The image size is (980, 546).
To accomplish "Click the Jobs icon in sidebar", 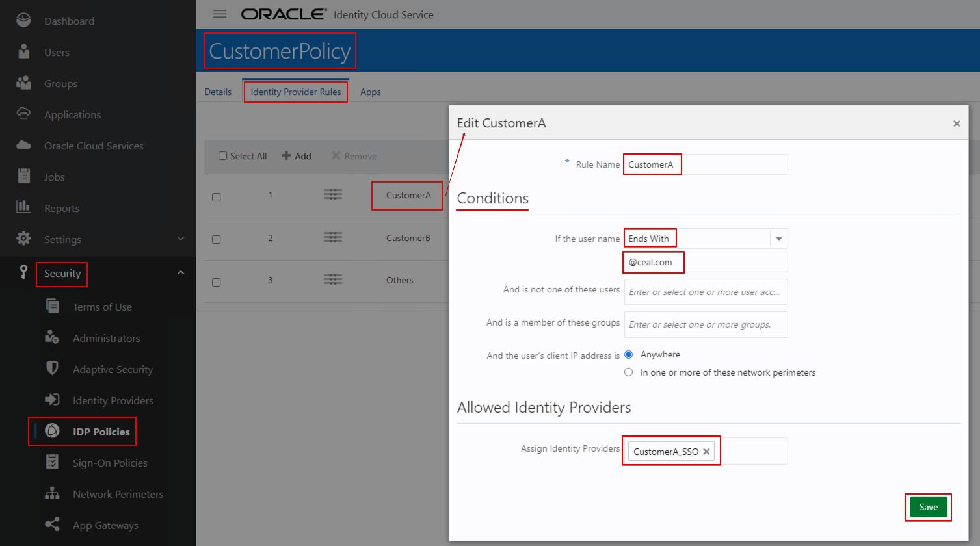I will (x=23, y=176).
